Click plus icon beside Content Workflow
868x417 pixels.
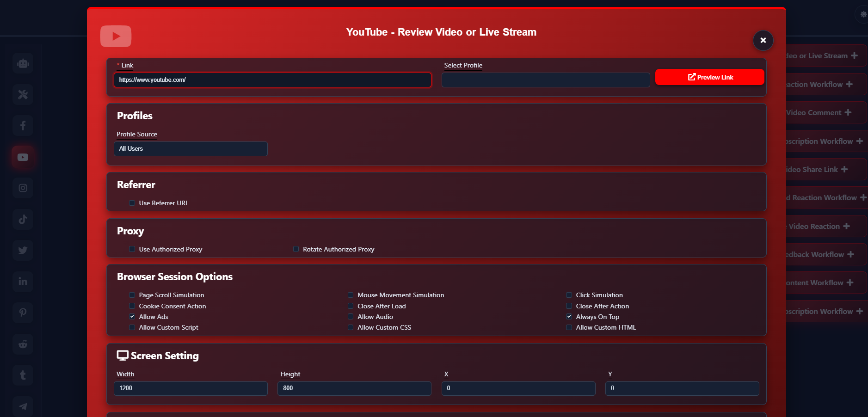850,282
